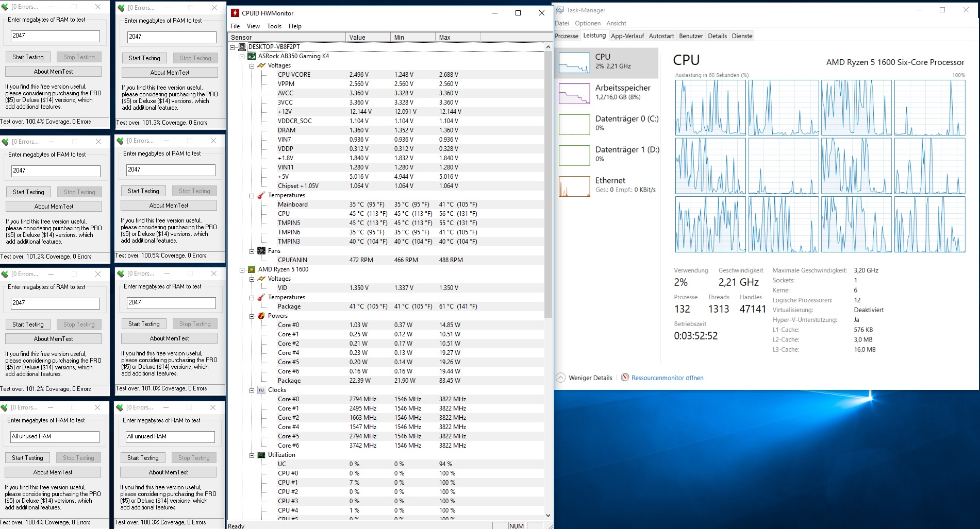Select the CPU VCORE voltage row
This screenshot has width=980, height=529.
[x=386, y=75]
